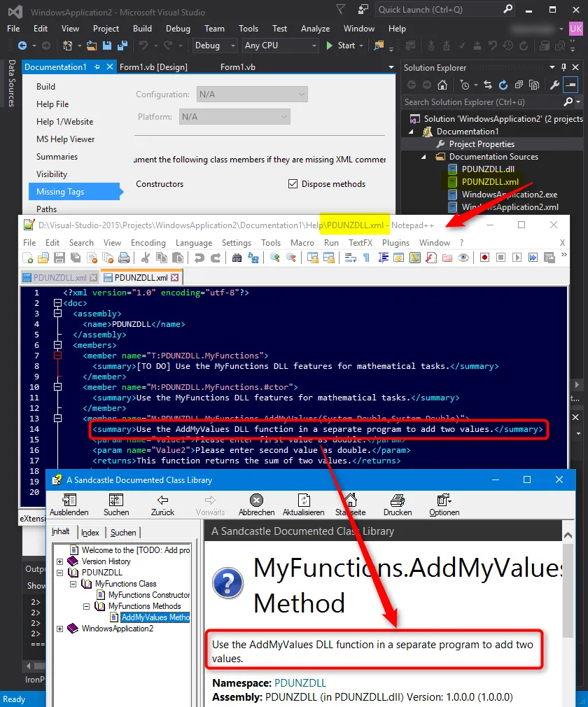This screenshot has height=707, width=588.
Task: Select the Summaries settings page
Action: [57, 157]
